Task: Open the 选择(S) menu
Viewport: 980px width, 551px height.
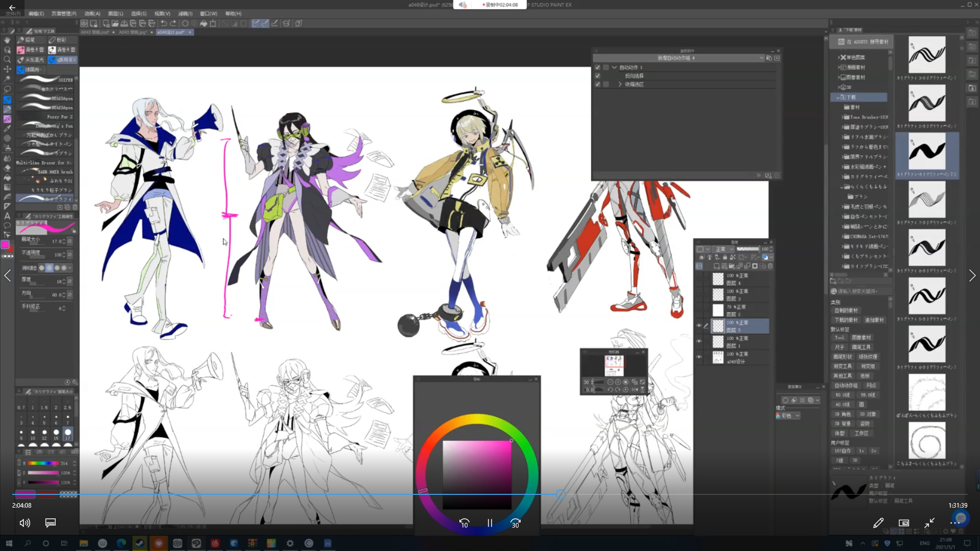Action: pos(139,14)
